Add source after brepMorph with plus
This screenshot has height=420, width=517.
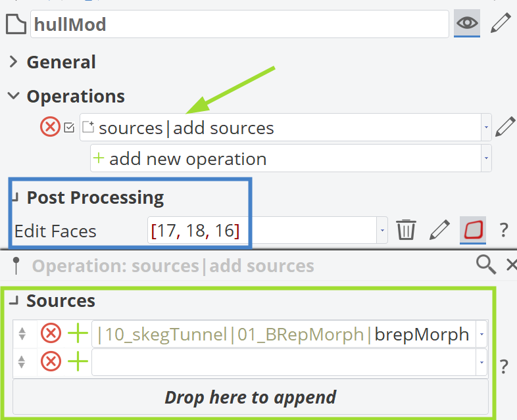[x=78, y=333]
